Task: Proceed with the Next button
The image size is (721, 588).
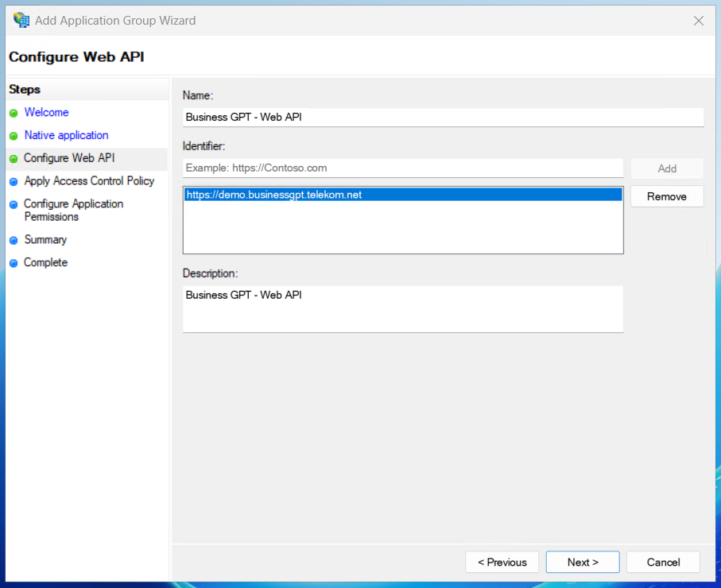Action: point(583,563)
